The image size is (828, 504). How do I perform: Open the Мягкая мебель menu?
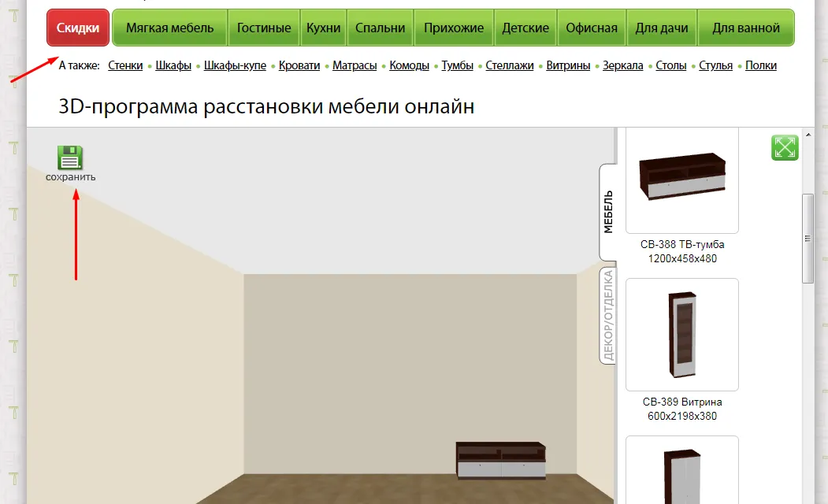point(169,28)
